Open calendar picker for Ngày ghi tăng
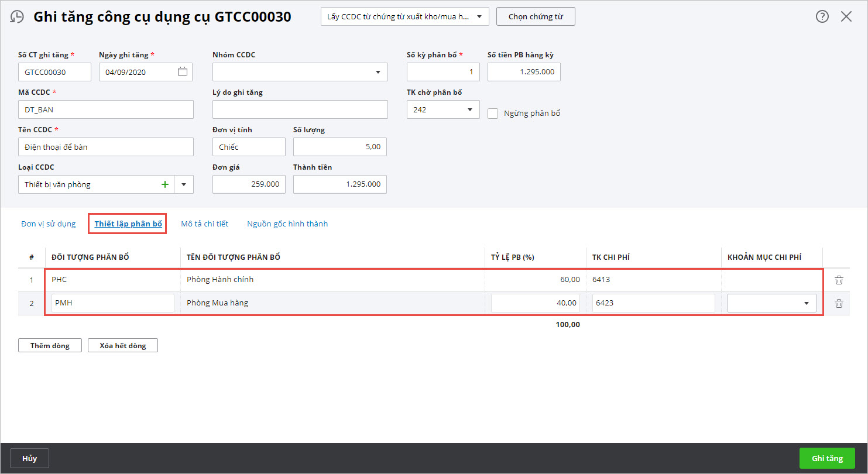The image size is (868, 474). 183,72
